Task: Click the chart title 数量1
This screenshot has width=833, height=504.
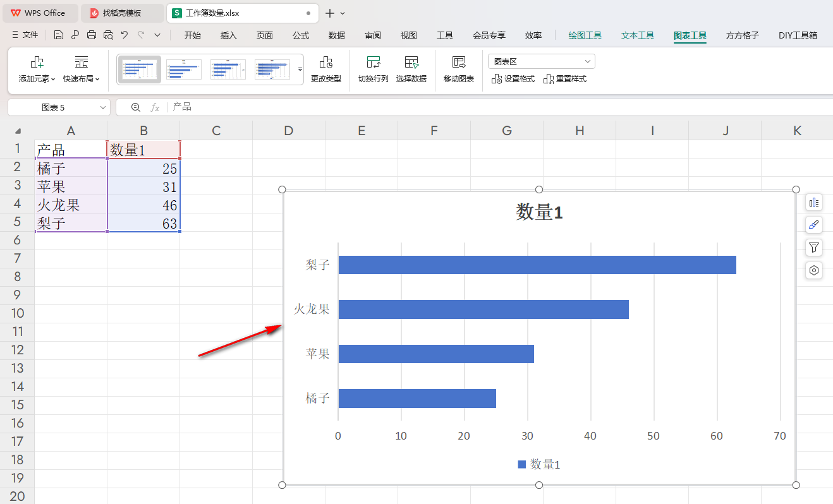Action: click(x=539, y=212)
